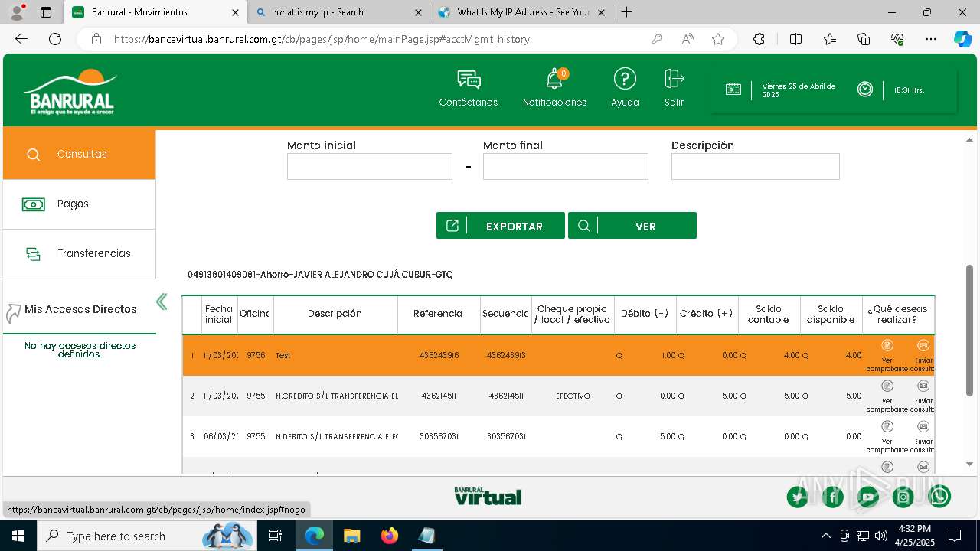Click the Facebook icon in footer
The image size is (980, 551).
pos(833,497)
